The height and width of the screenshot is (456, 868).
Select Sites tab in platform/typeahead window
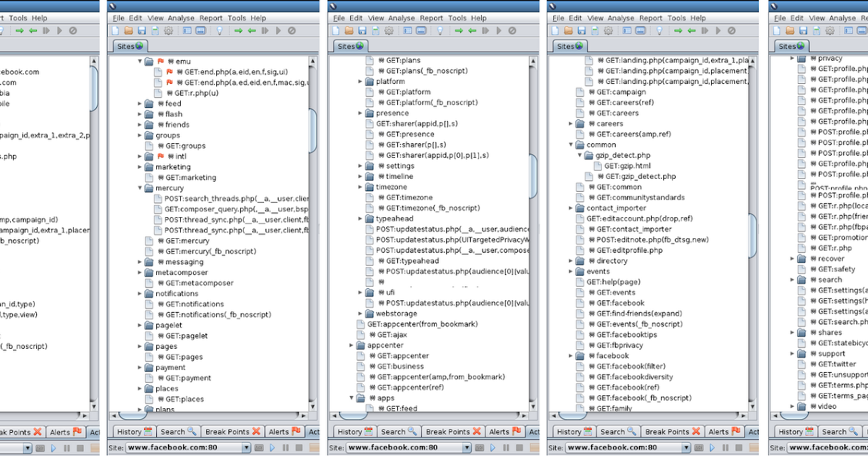pyautogui.click(x=352, y=46)
